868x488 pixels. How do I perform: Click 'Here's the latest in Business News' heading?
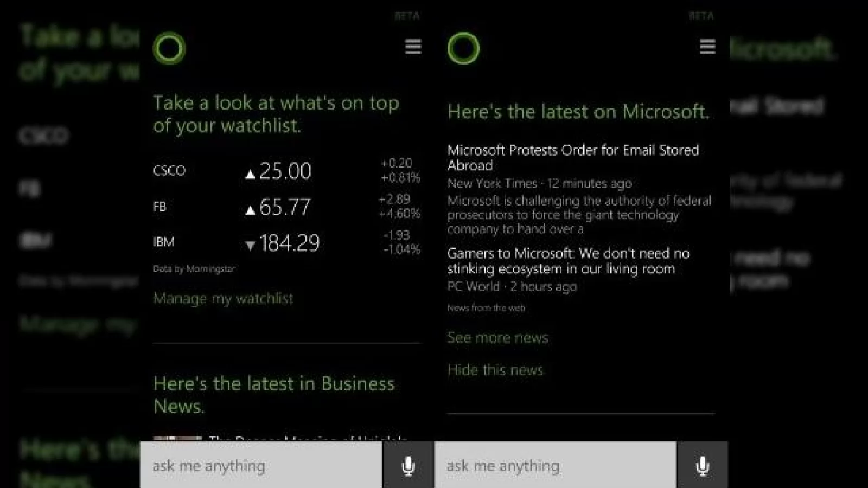click(274, 395)
